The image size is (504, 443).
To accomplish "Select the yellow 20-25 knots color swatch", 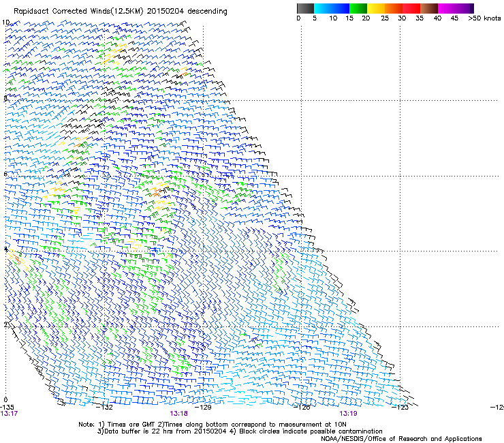I will [376, 8].
